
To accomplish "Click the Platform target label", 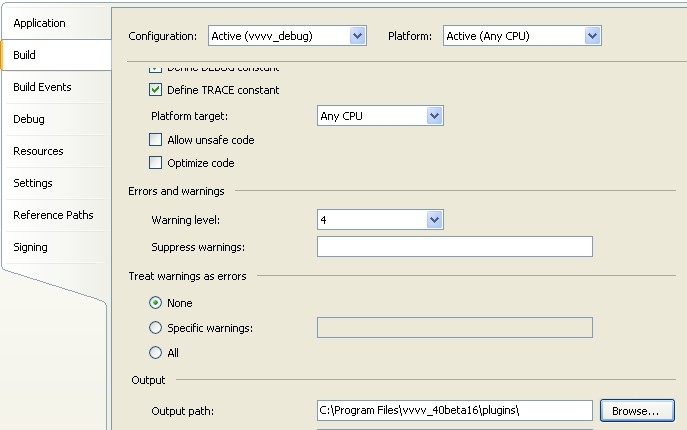I will click(x=189, y=116).
